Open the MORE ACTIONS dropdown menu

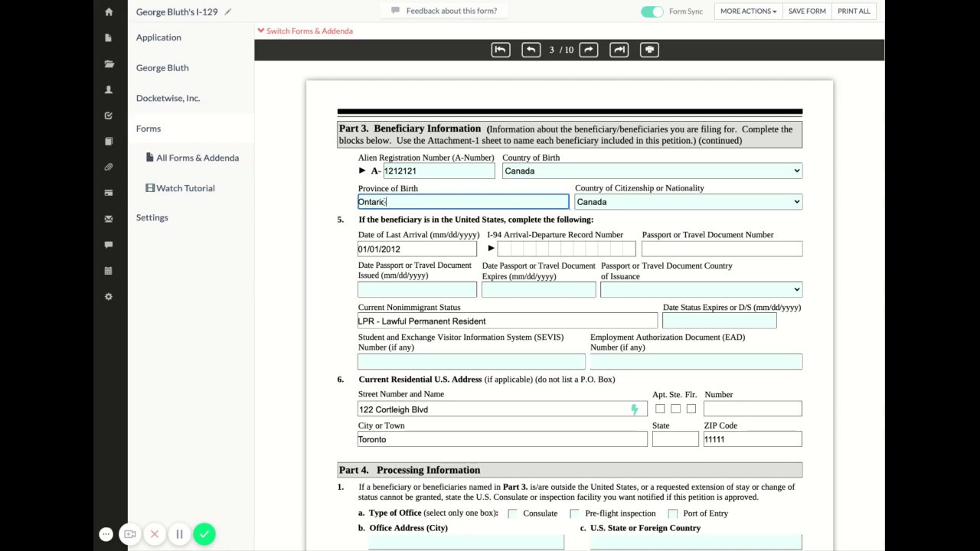[749, 11]
